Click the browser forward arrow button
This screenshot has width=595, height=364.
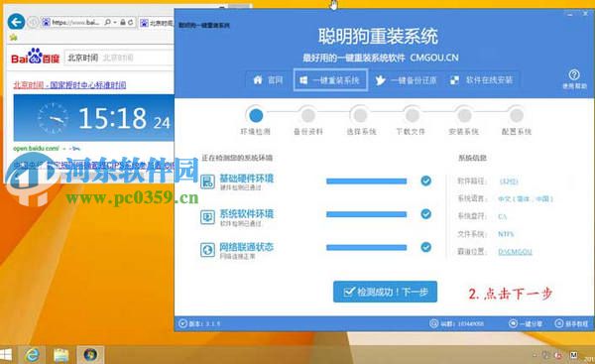click(x=34, y=23)
